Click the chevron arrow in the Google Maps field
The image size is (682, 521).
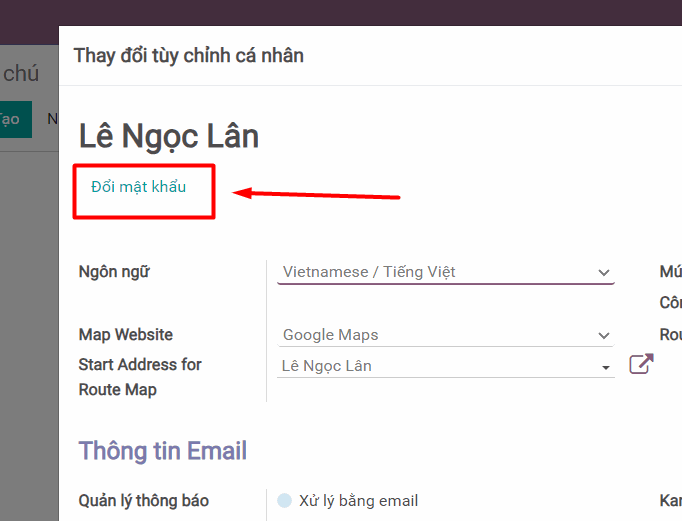[x=604, y=336]
